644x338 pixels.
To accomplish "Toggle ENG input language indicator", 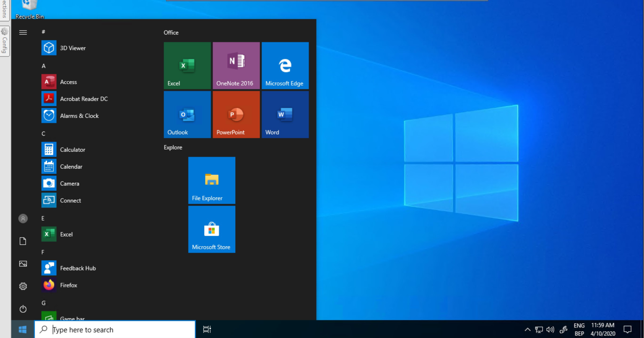I will pyautogui.click(x=579, y=330).
